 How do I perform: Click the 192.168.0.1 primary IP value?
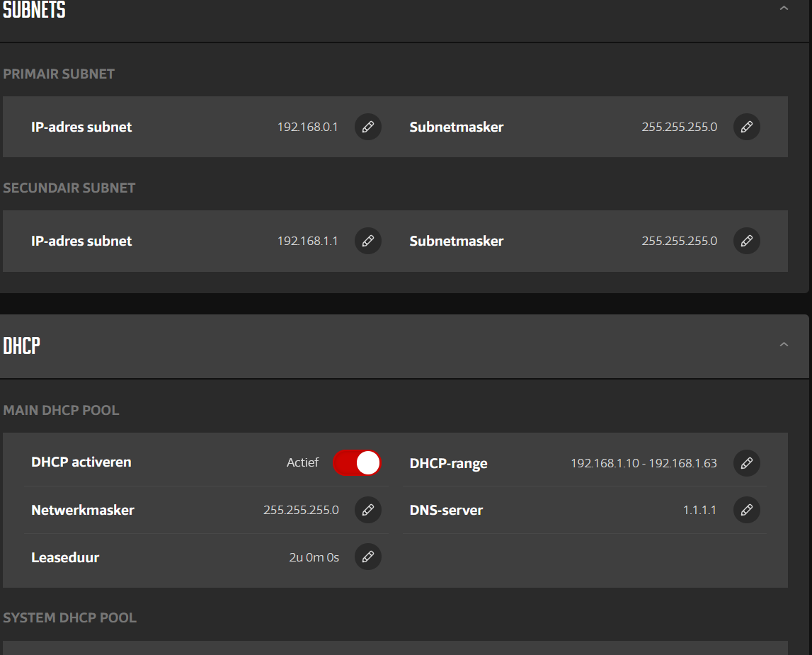[x=307, y=127]
